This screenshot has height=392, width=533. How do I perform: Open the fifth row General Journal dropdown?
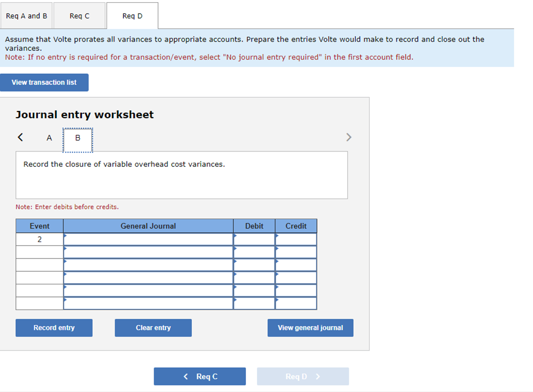(x=148, y=290)
